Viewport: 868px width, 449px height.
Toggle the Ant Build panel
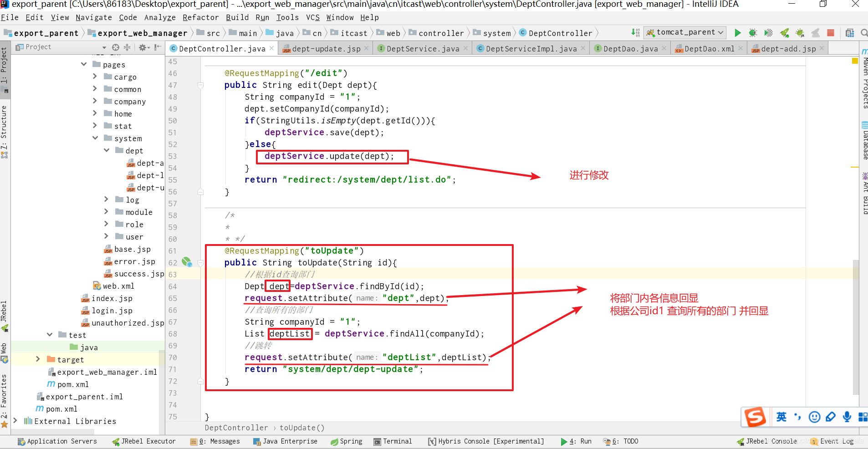(x=864, y=193)
